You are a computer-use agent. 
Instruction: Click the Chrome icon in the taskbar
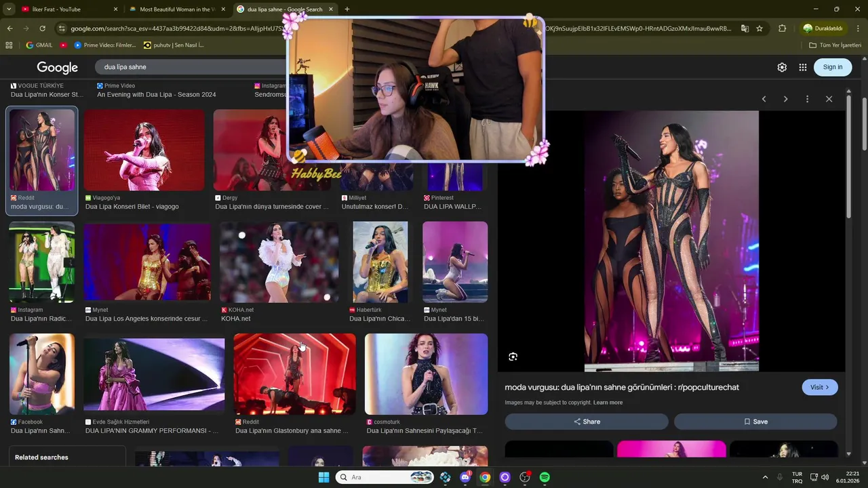point(485,477)
